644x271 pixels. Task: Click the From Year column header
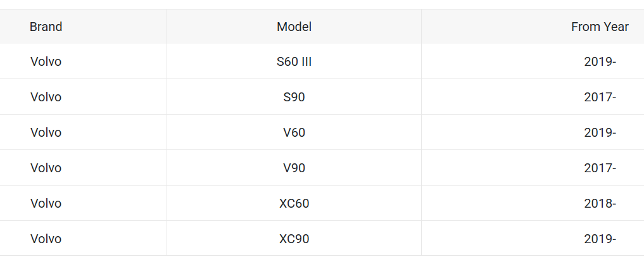600,27
